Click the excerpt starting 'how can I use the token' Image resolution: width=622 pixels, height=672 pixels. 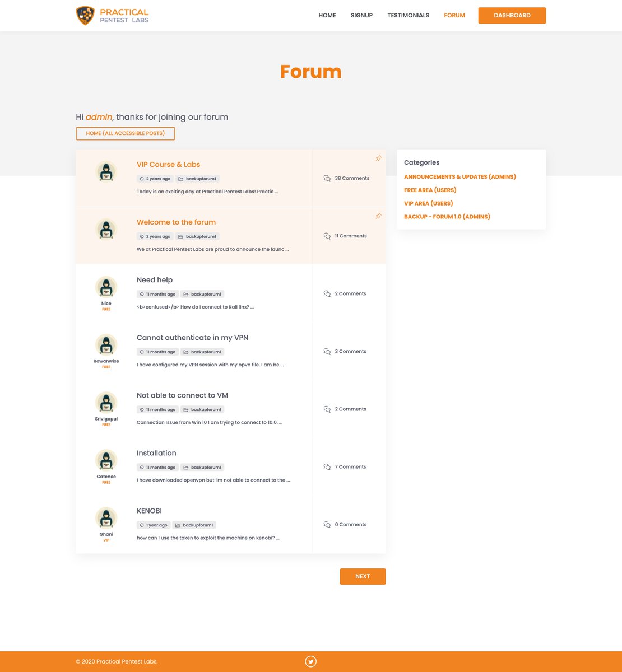[208, 538]
